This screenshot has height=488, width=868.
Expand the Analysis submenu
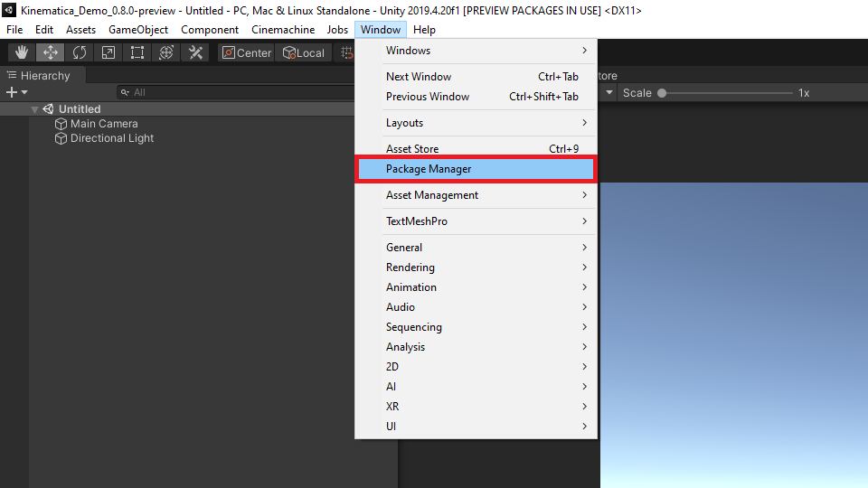(x=476, y=347)
